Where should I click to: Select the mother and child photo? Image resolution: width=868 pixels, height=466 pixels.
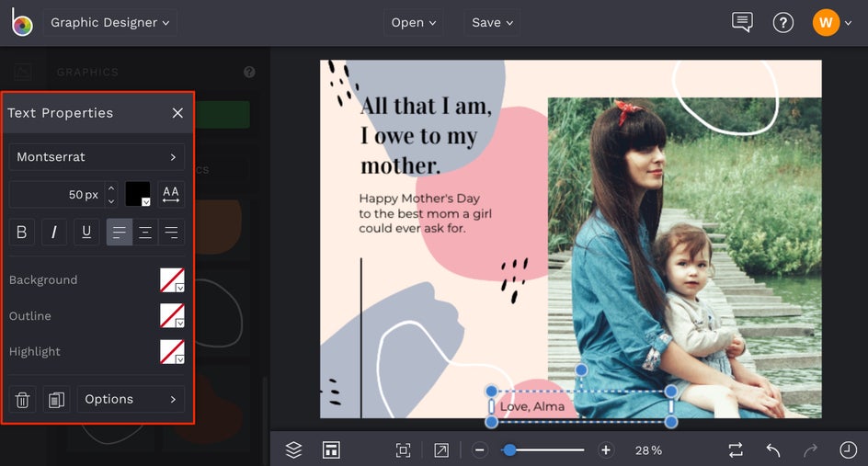click(685, 257)
